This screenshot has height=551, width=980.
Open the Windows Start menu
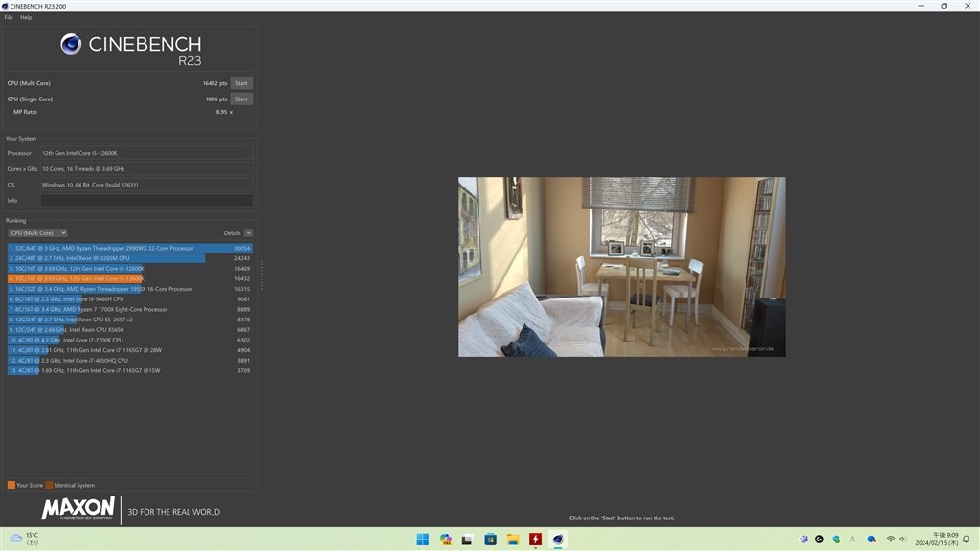[x=423, y=540]
